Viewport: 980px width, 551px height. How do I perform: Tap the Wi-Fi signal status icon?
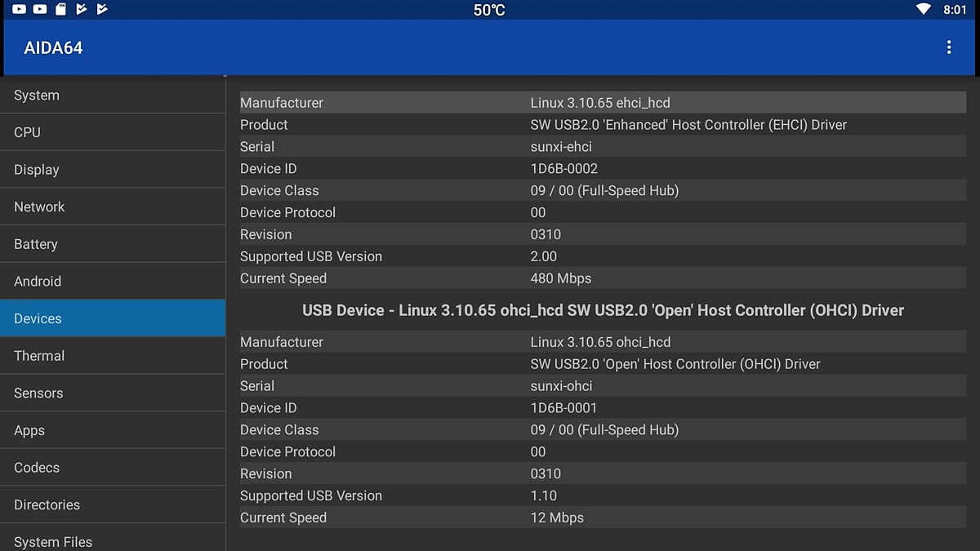[x=924, y=10]
